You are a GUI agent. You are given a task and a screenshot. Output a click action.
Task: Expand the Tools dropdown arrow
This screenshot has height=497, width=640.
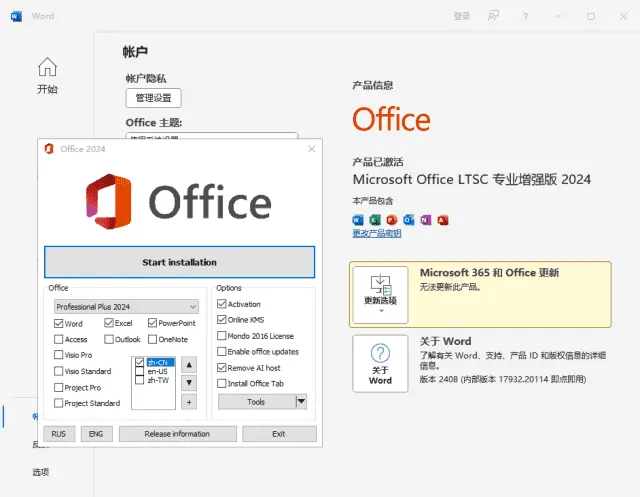pos(301,402)
